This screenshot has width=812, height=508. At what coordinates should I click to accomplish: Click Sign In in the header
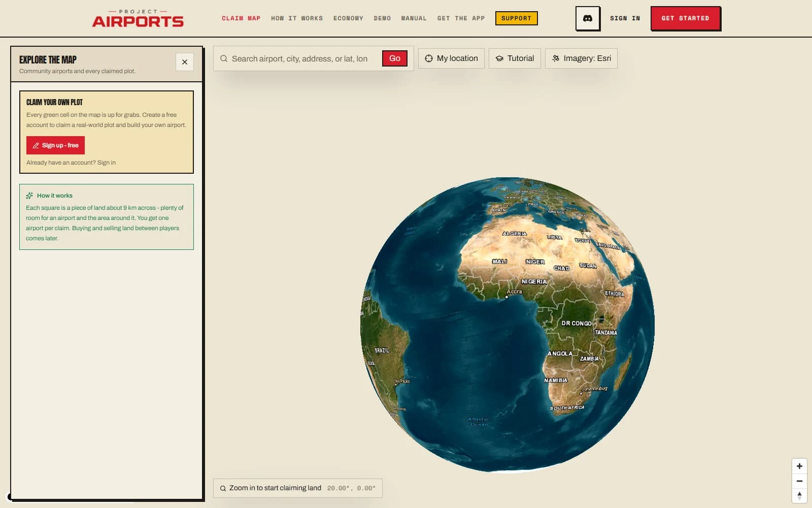(x=625, y=18)
